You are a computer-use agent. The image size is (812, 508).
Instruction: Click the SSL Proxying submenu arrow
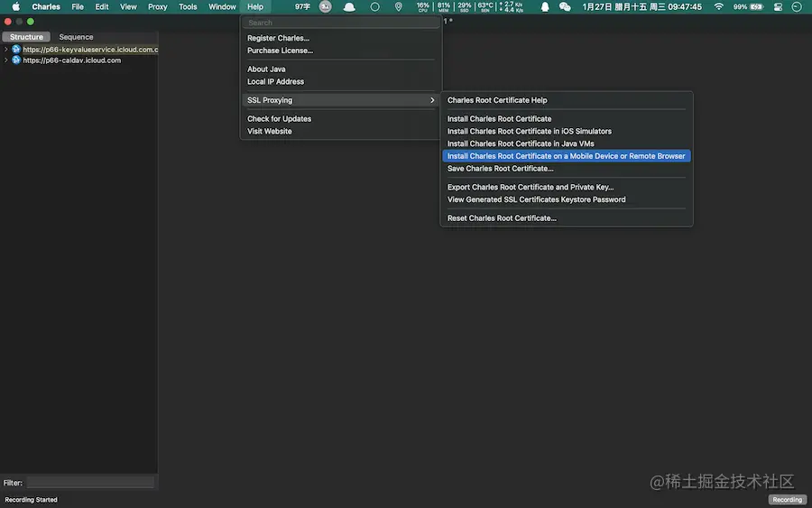coord(432,100)
